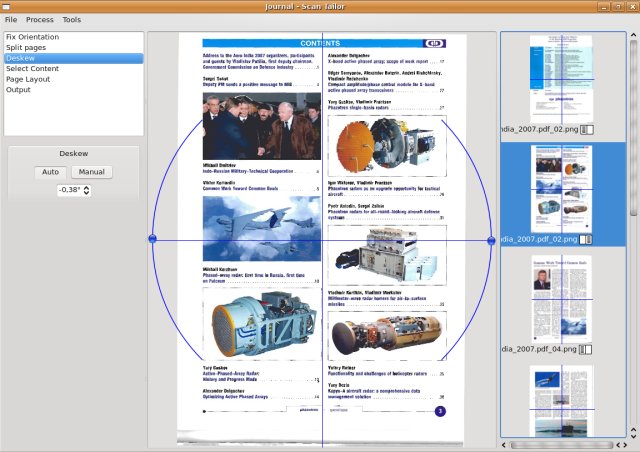Click the thumbnail scroll-right arrow at bottom
Viewport: 640px width, 452px height.
(x=624, y=445)
